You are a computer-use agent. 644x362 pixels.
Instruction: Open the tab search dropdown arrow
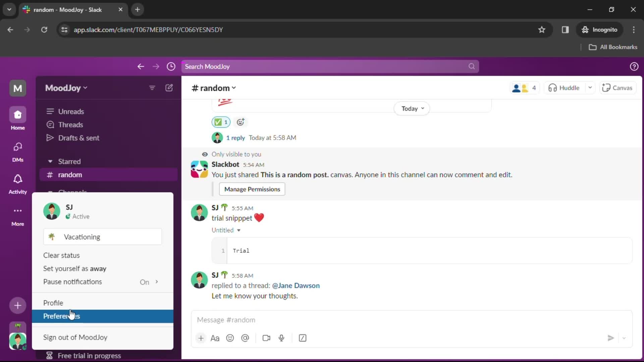point(9,9)
